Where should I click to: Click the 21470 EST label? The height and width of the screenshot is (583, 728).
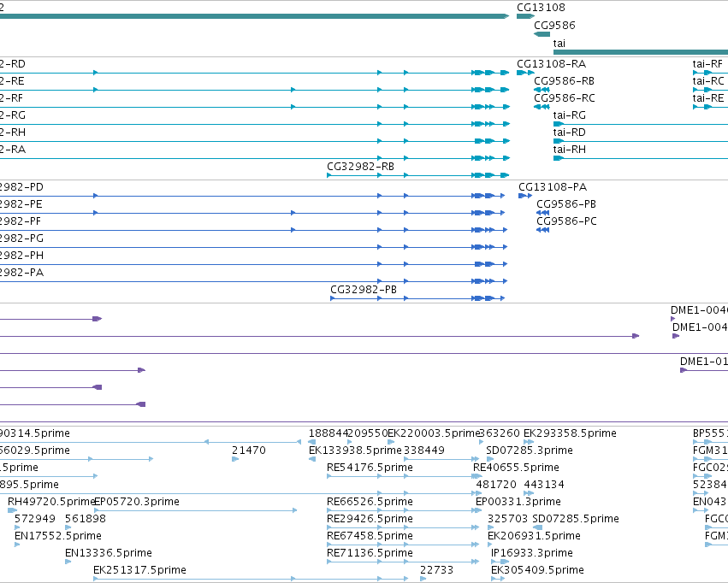249,450
